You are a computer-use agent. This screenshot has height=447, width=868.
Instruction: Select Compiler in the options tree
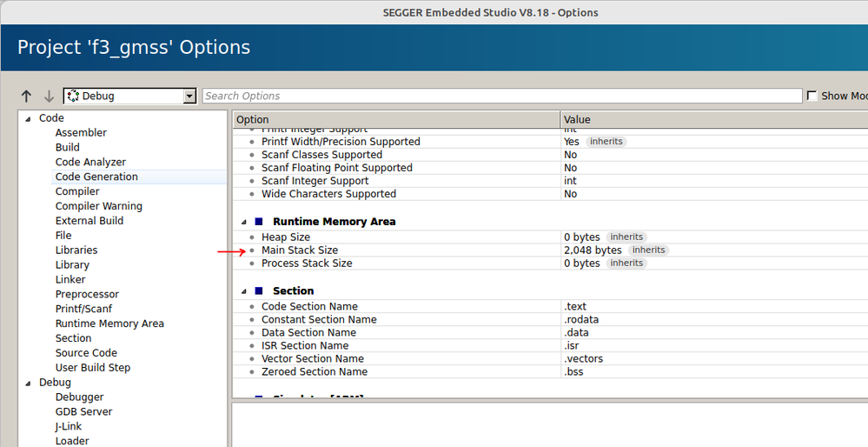click(x=77, y=191)
